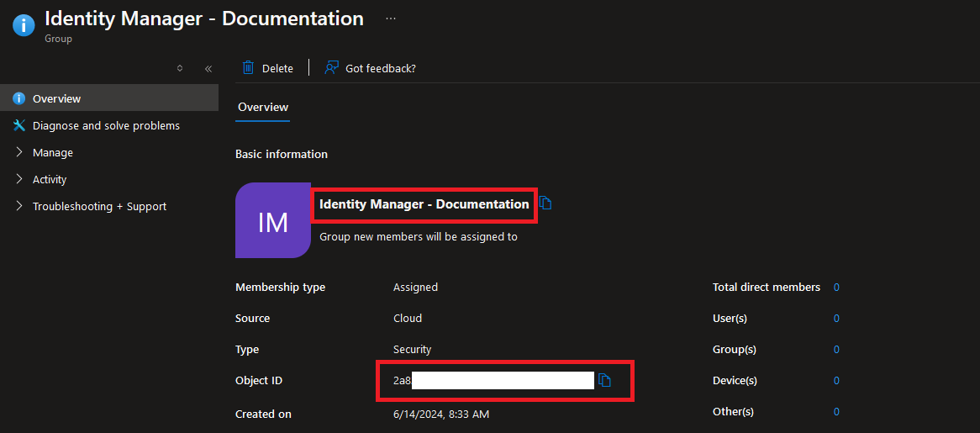
Task: Click the wrench diagnose icon in sidebar
Action: pos(18,125)
